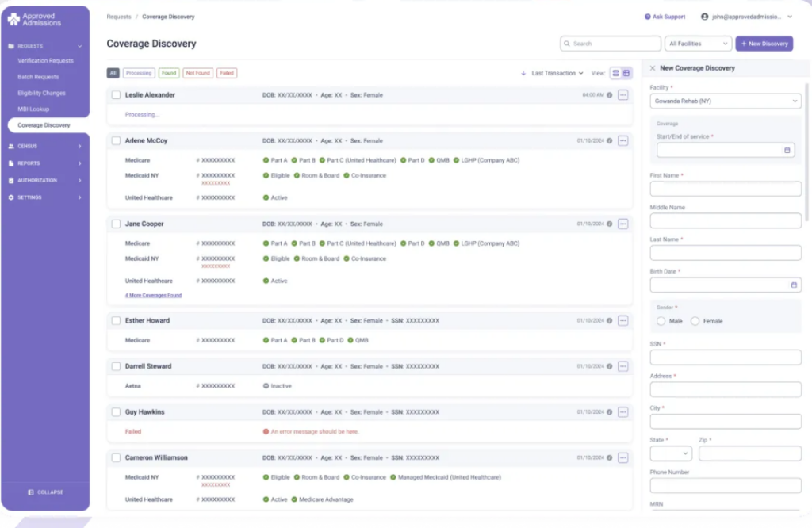
Task: Choose the Female gender radio button
Action: tap(695, 321)
